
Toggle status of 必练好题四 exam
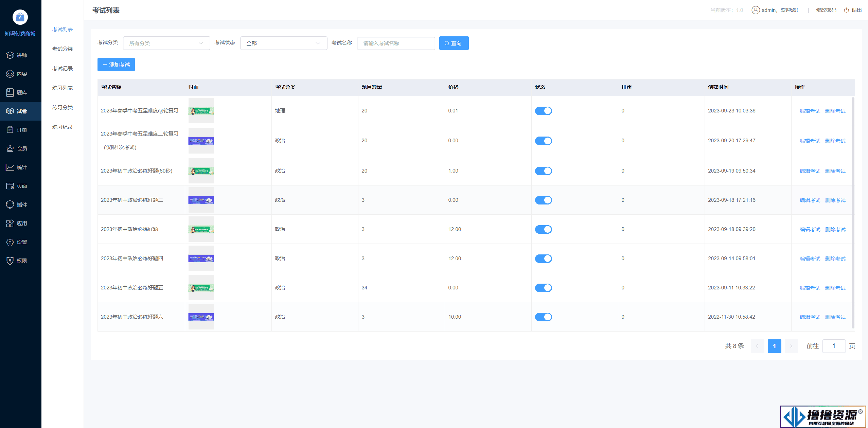544,258
